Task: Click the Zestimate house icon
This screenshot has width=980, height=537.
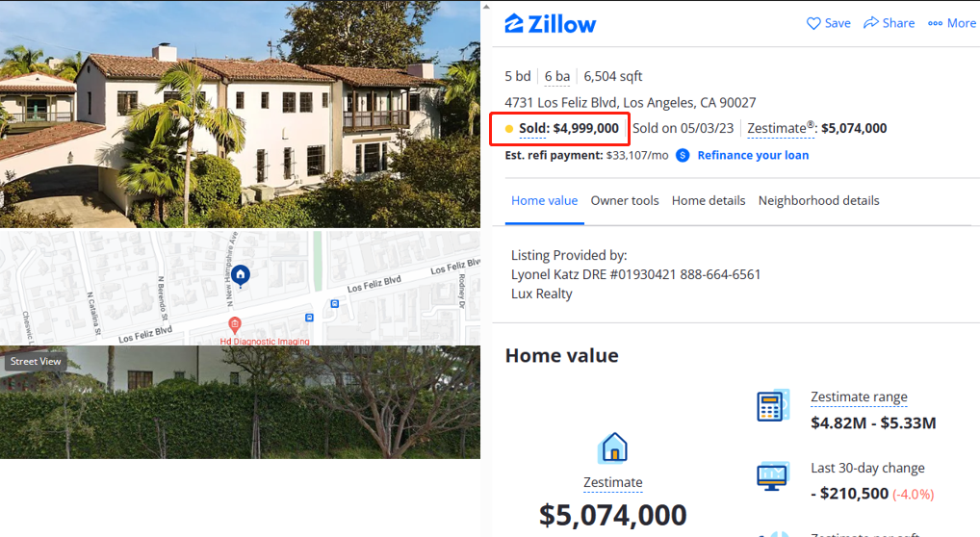Action: pyautogui.click(x=613, y=447)
